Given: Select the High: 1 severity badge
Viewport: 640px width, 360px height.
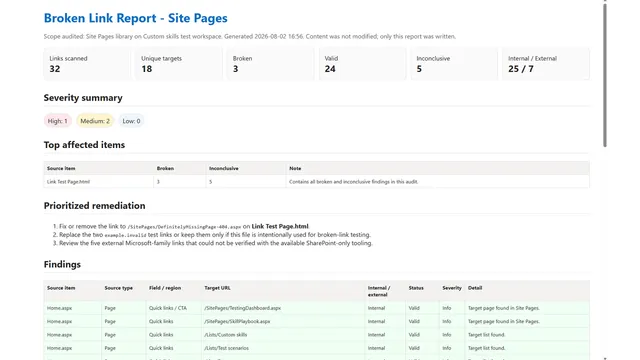Looking at the screenshot, I should point(58,121).
